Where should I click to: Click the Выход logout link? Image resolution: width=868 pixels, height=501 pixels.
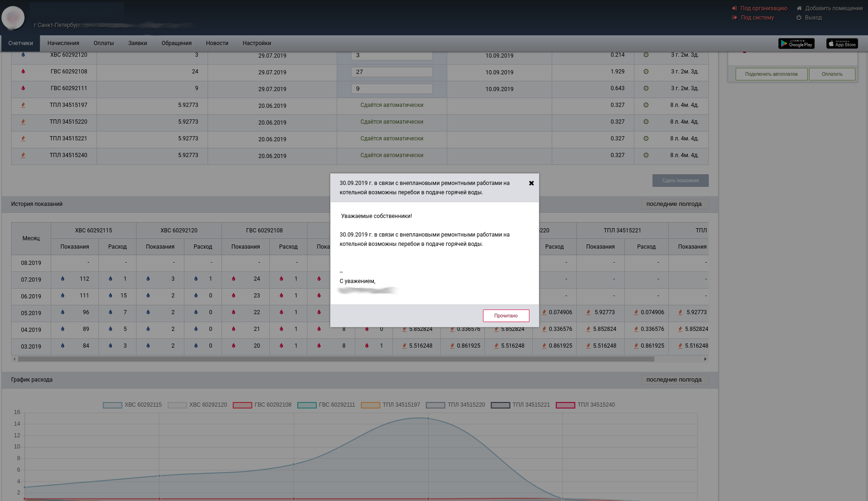[x=813, y=18]
